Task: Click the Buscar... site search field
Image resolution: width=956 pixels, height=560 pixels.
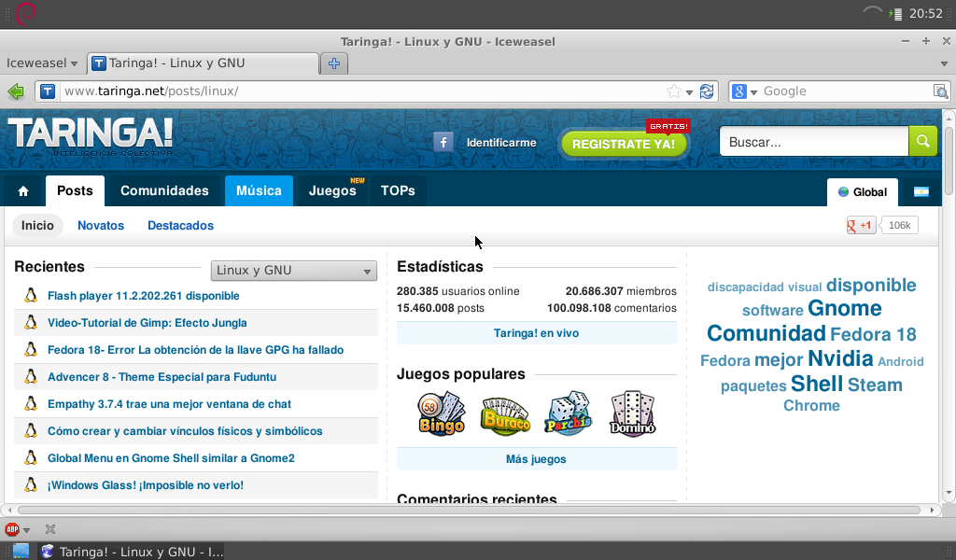Action: coord(814,142)
